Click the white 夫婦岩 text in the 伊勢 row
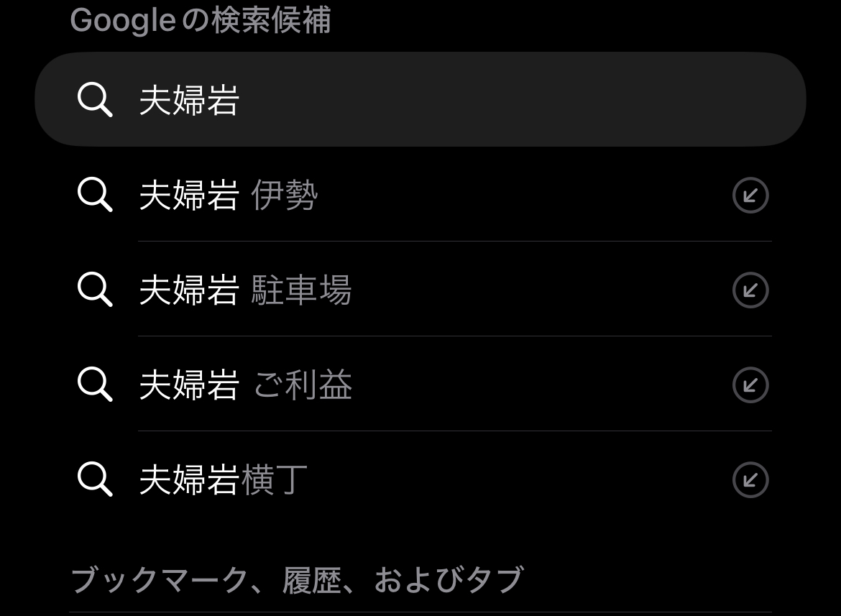This screenshot has height=616, width=841. tap(189, 195)
